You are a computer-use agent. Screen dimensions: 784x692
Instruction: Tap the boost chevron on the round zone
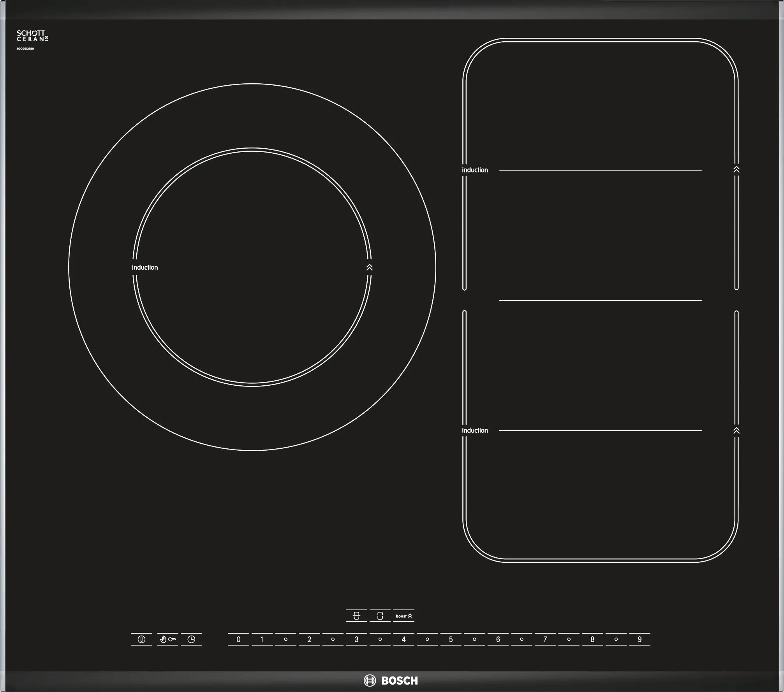pyautogui.click(x=370, y=267)
